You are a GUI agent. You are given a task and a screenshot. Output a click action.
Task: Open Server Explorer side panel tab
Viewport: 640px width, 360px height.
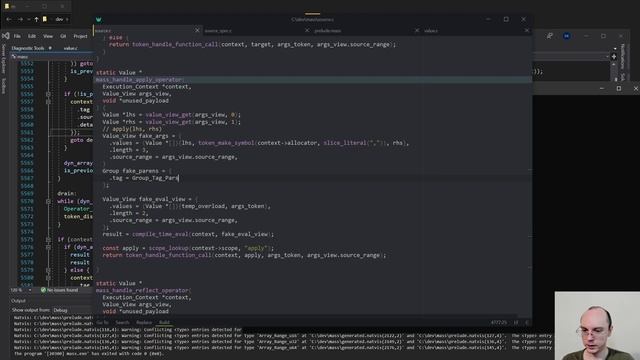point(4,59)
